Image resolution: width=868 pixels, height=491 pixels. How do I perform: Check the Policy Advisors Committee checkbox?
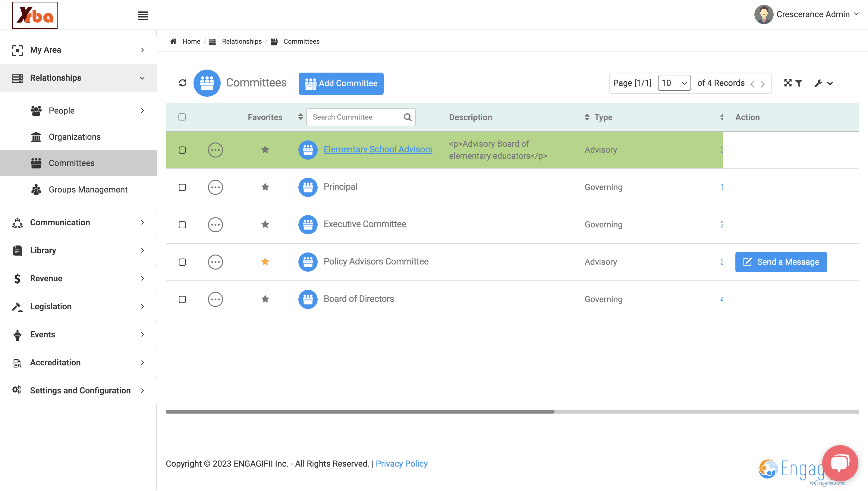[182, 262]
